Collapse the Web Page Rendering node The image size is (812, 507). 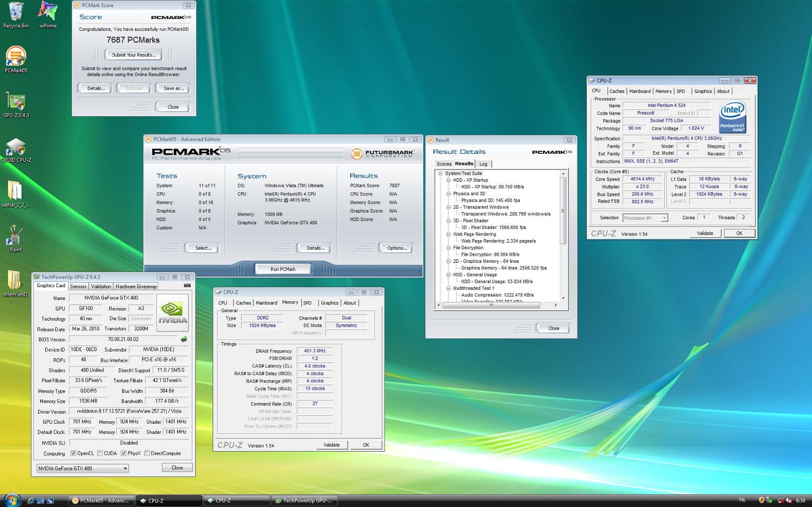449,234
